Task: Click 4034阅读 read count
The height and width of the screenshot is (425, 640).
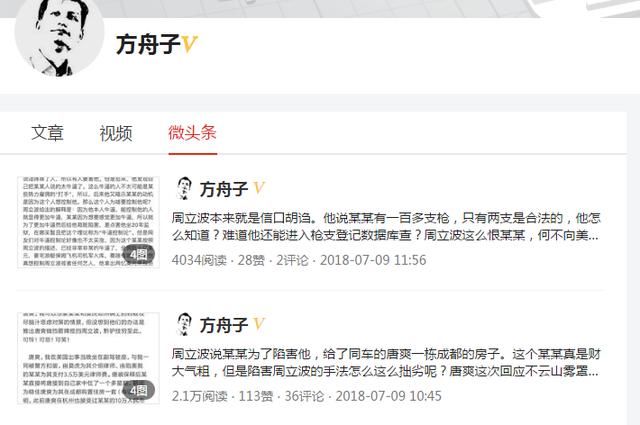Action: (x=199, y=260)
